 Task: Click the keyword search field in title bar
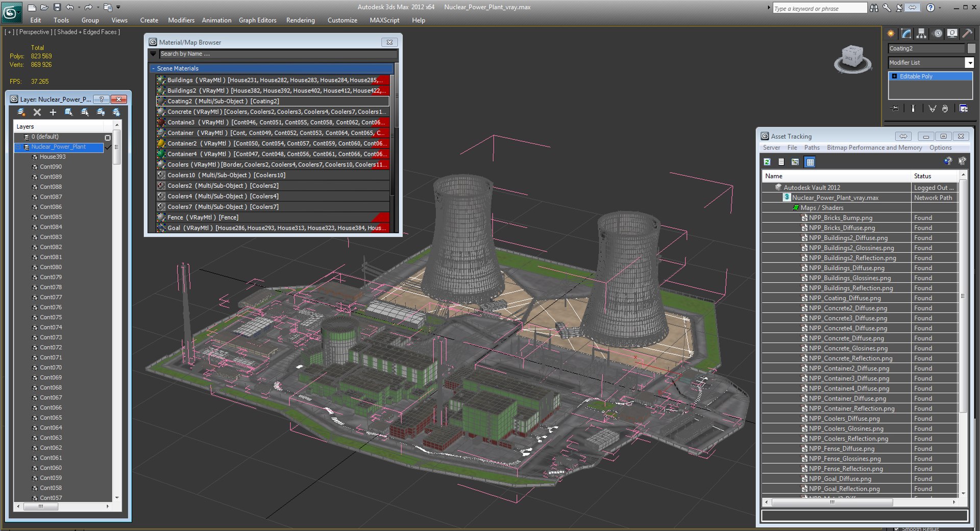tap(820, 8)
